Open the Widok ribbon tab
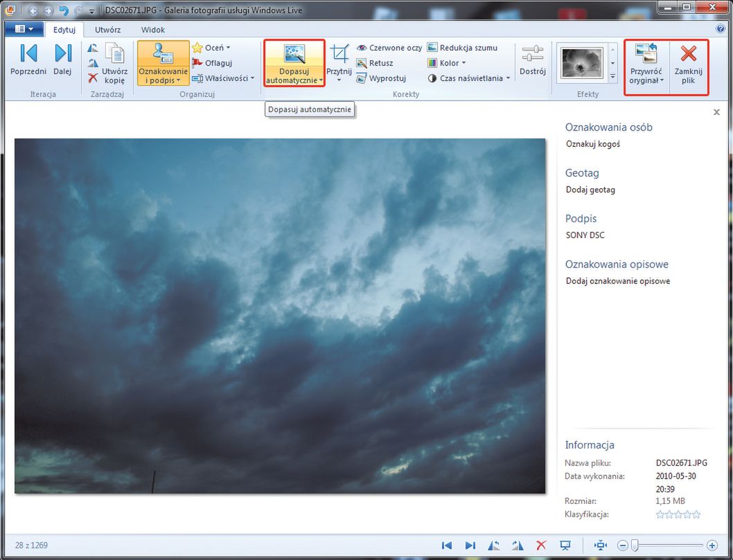This screenshot has width=733, height=560. pos(153,30)
